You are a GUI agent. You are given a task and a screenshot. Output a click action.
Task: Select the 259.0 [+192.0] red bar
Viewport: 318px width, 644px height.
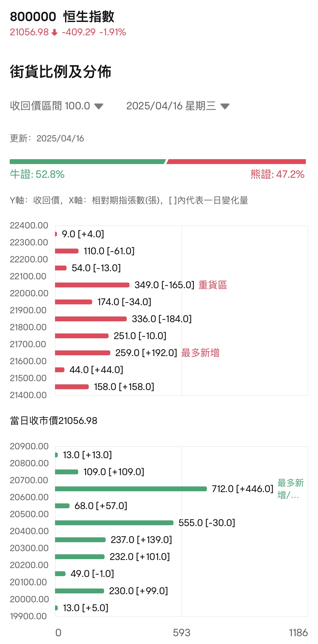83,353
